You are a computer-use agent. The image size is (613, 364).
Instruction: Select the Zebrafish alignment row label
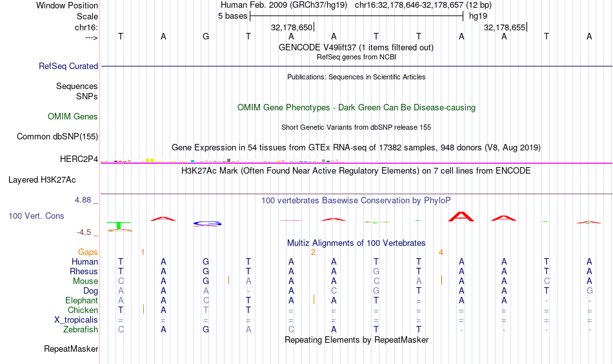(81, 330)
